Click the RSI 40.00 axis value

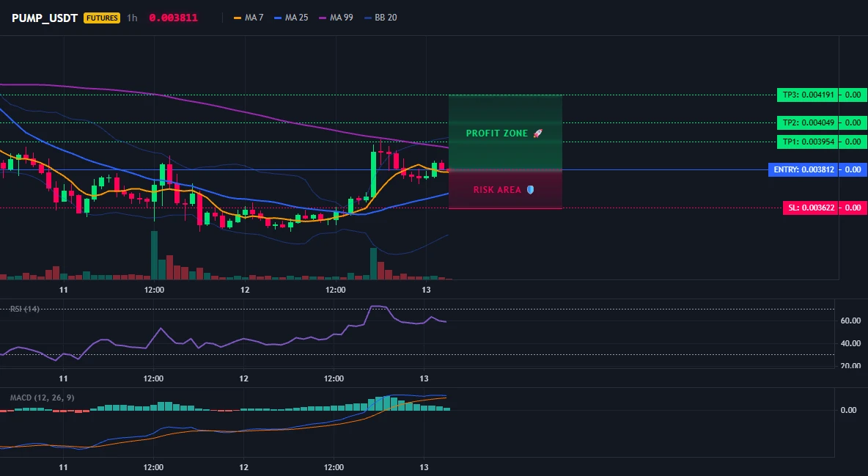click(x=850, y=343)
